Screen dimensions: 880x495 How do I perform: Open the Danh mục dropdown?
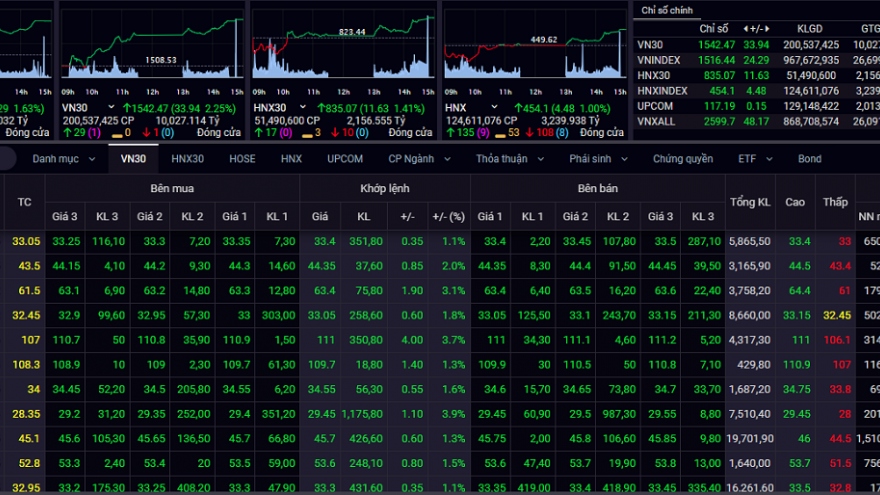click(60, 158)
